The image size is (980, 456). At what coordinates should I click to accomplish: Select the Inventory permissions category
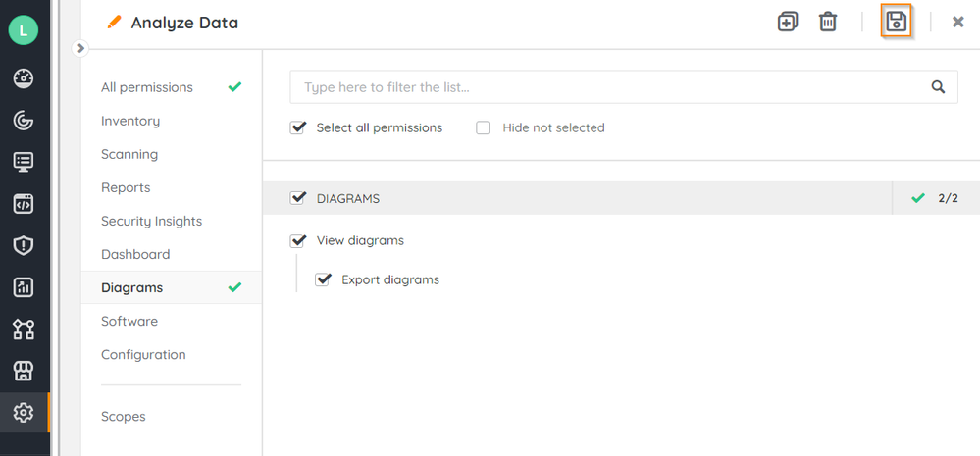click(130, 121)
